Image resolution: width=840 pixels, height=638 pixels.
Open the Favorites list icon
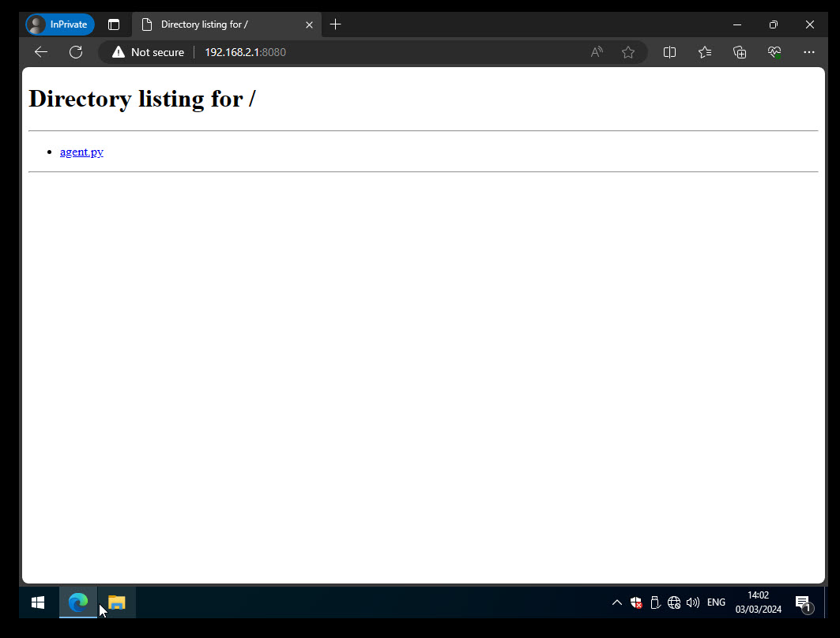(705, 52)
